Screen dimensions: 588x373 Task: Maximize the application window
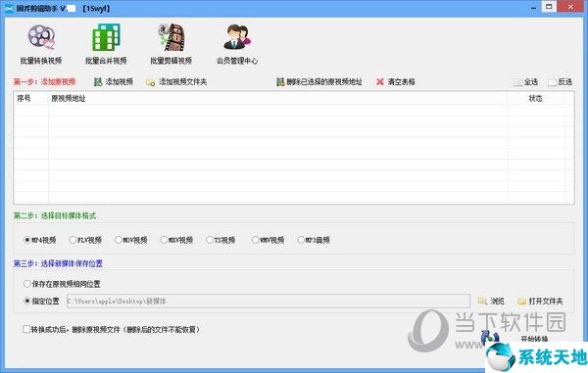(x=549, y=7)
